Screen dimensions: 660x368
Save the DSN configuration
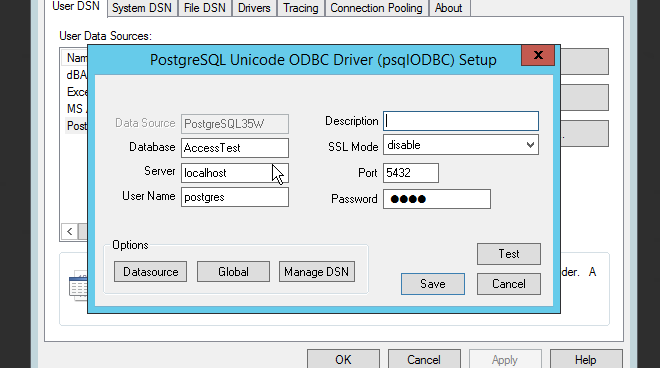tap(433, 284)
